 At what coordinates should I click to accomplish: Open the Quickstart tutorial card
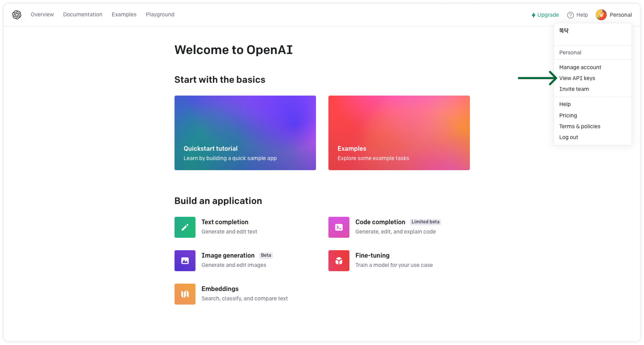tap(245, 133)
